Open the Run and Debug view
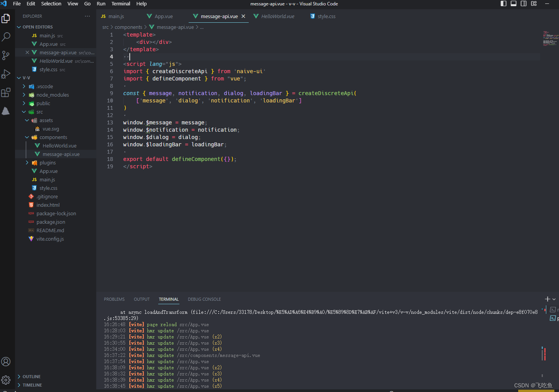This screenshot has width=559, height=392. [6, 74]
